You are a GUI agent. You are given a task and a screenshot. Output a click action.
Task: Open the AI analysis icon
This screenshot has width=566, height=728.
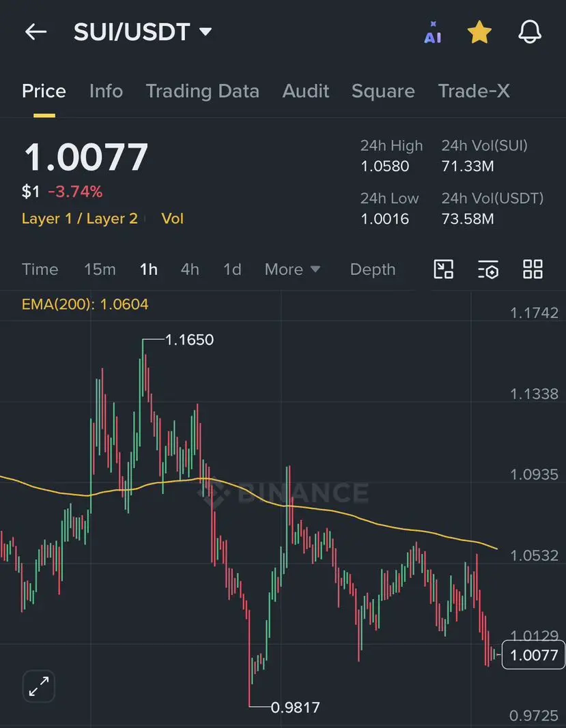pos(433,33)
